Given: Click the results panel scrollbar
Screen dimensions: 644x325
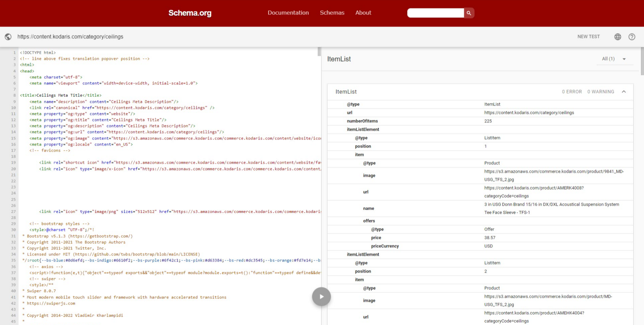Looking at the screenshot, I should pyautogui.click(x=642, y=61).
